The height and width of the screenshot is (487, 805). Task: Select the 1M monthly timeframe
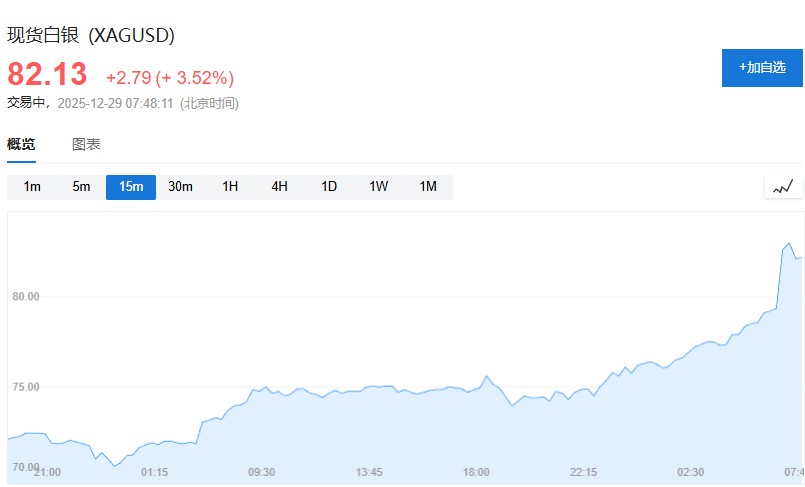click(x=428, y=187)
